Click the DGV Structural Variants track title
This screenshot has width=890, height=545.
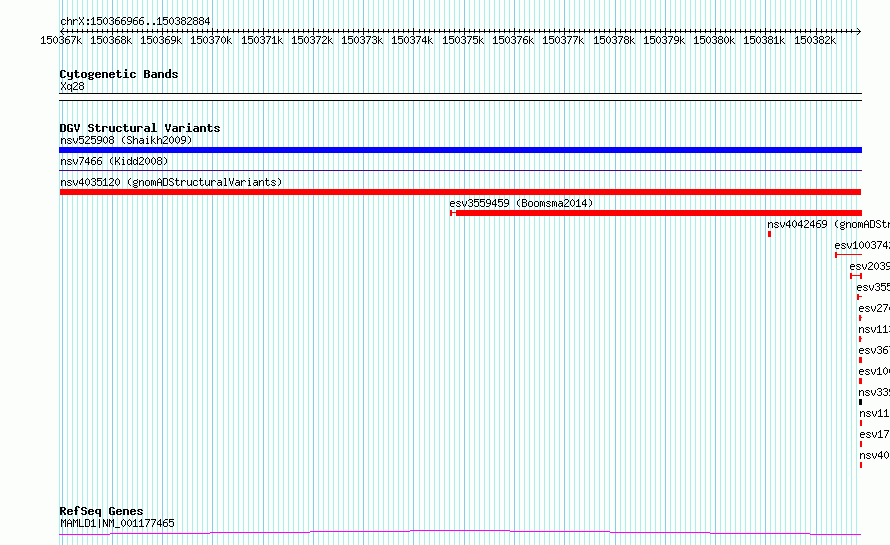coord(140,128)
